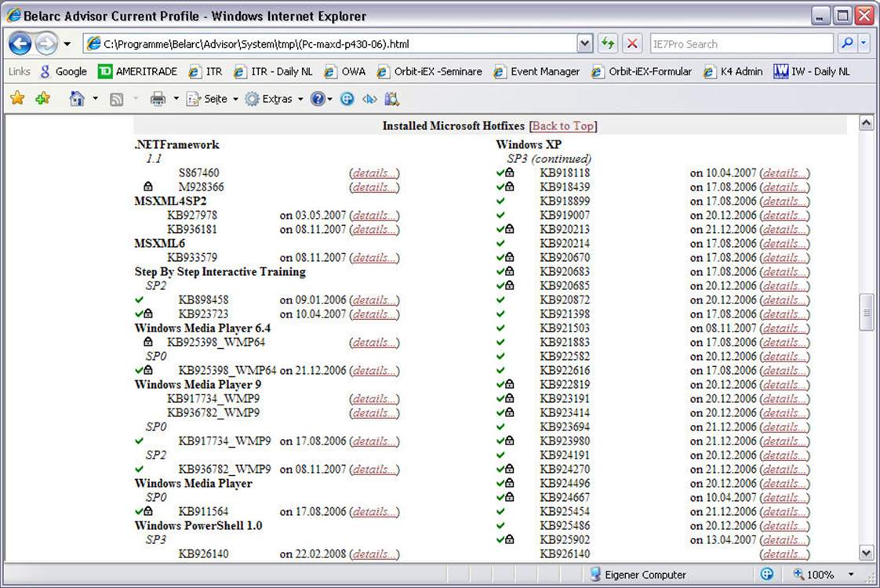Click the magnifier Search button
The image size is (880, 588).
point(847,43)
